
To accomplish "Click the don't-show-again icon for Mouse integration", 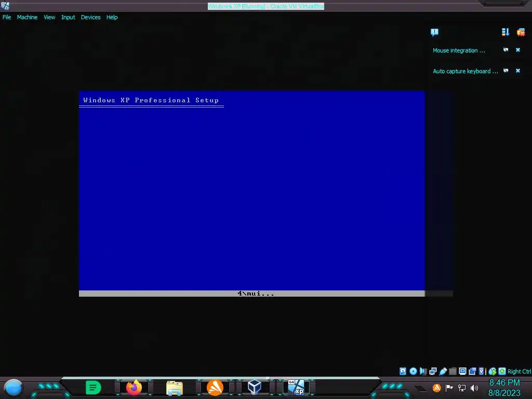I will (x=506, y=50).
